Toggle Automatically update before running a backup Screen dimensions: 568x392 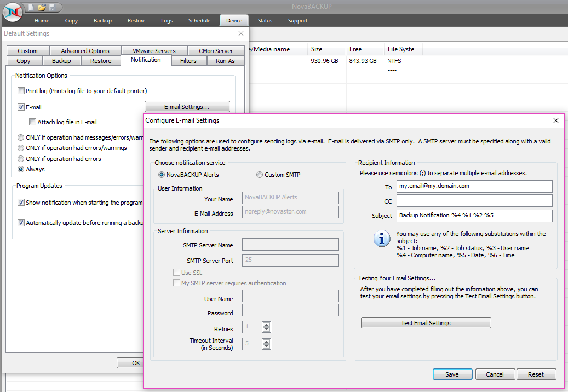21,223
